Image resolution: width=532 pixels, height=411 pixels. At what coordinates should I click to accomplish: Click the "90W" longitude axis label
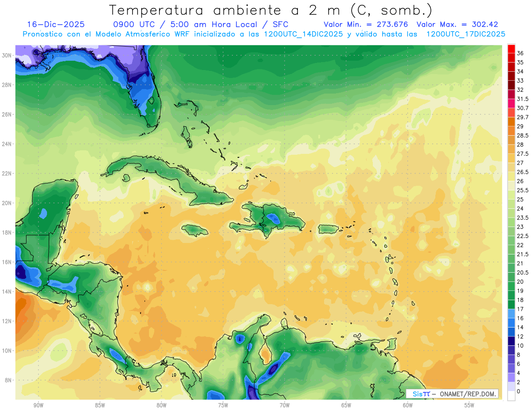pos(38,405)
